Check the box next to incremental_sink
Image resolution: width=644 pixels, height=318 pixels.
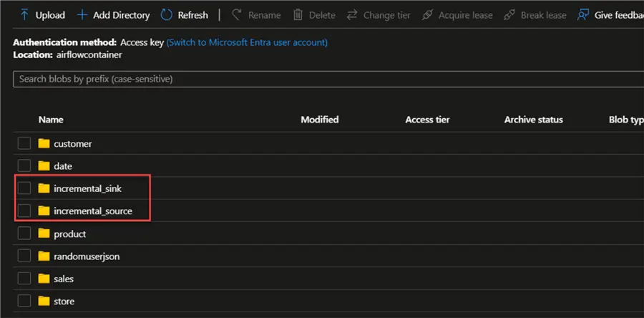click(x=24, y=188)
